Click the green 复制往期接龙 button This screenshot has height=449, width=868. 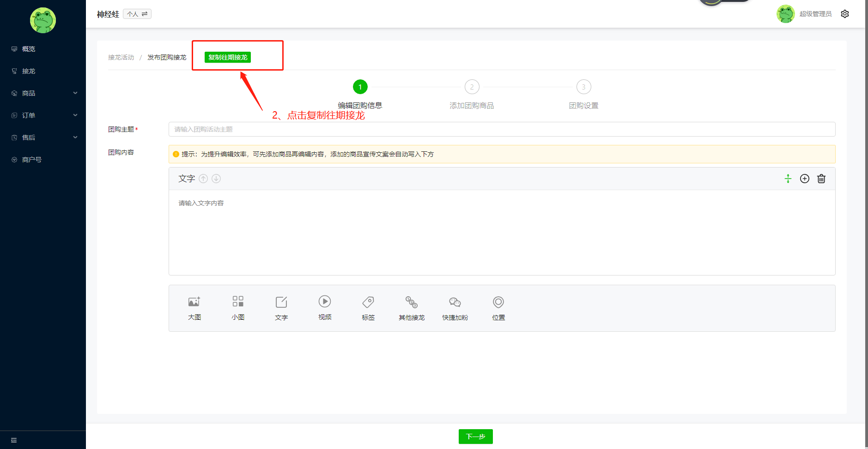point(228,57)
